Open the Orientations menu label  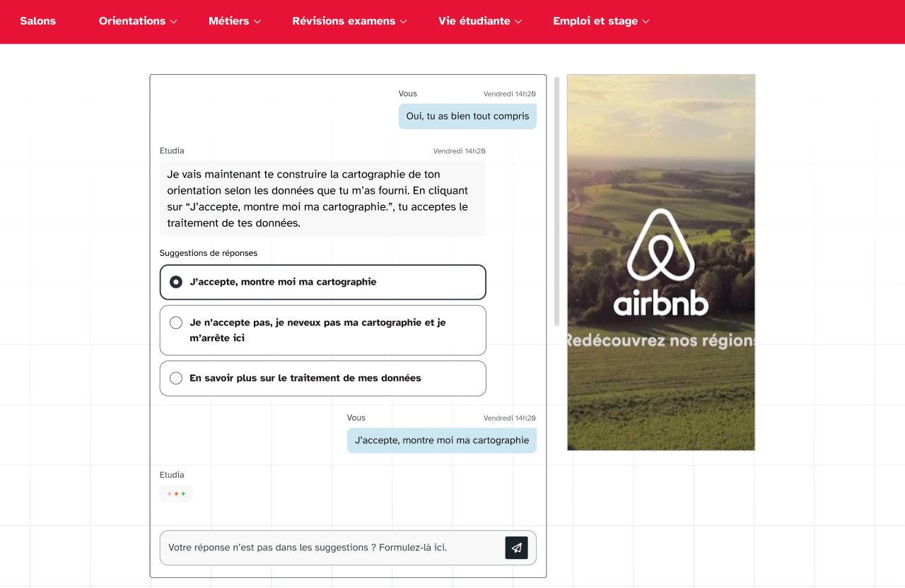[132, 21]
